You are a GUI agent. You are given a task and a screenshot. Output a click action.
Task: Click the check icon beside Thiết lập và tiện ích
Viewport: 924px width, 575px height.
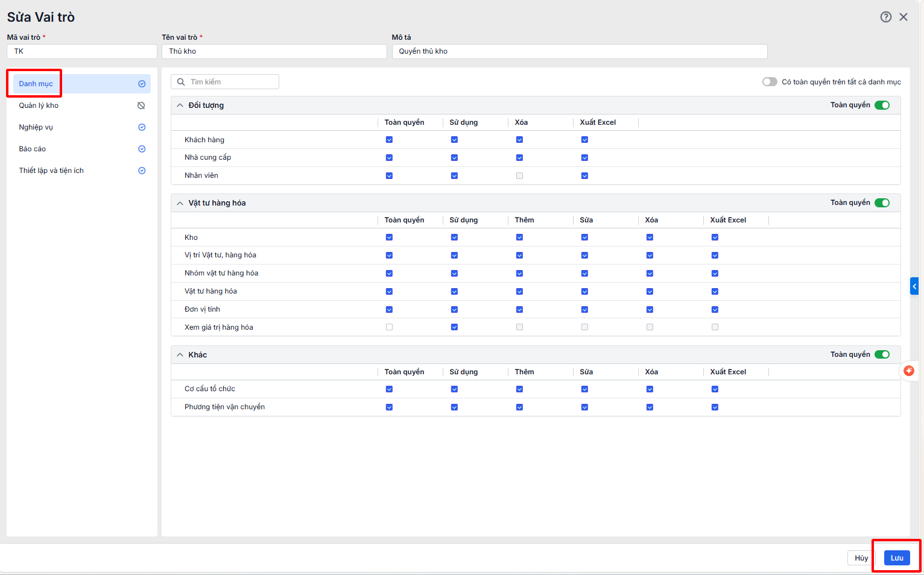coord(142,171)
